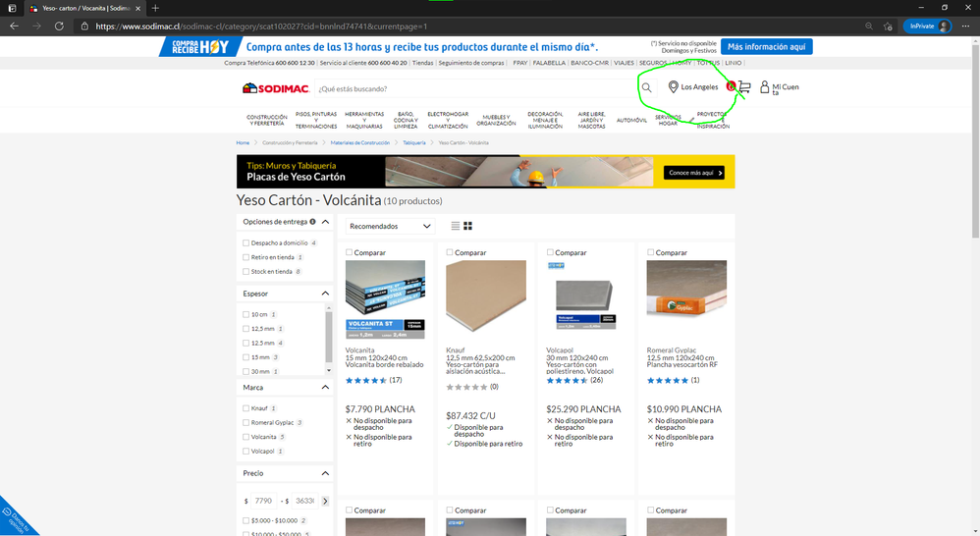
Task: Click the location pin Los Angeles
Action: click(693, 86)
